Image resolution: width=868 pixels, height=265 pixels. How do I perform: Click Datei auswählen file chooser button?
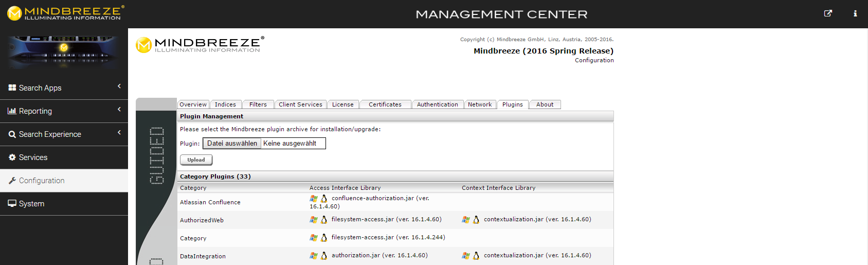click(x=232, y=144)
